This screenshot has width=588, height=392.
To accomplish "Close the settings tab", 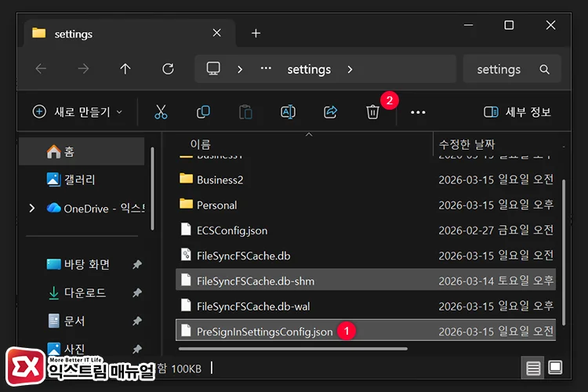I will click(216, 33).
